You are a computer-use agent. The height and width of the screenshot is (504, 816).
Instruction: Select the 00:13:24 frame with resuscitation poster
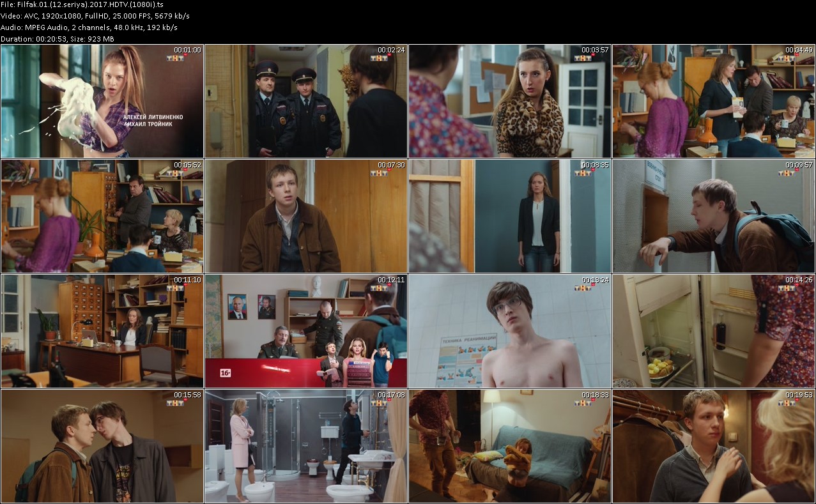pyautogui.click(x=510, y=331)
